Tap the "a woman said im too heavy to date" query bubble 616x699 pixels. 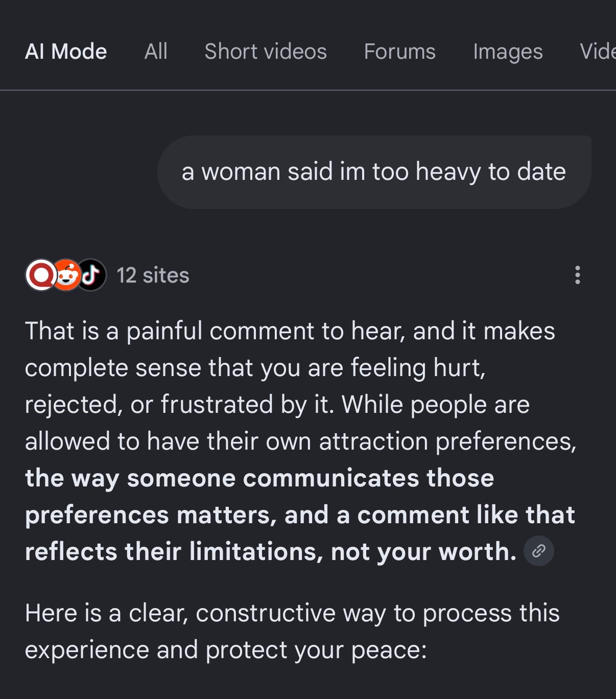[374, 172]
